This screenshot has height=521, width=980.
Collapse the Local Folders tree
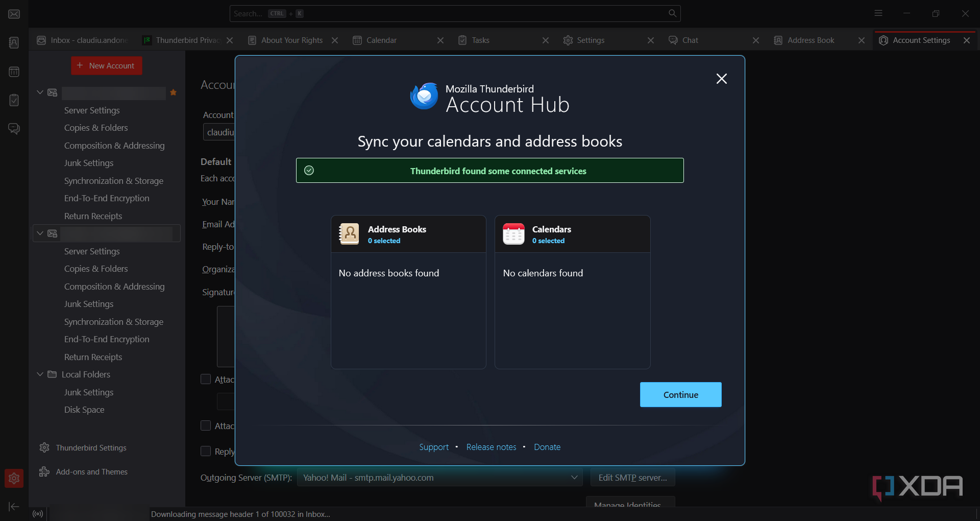pos(40,374)
